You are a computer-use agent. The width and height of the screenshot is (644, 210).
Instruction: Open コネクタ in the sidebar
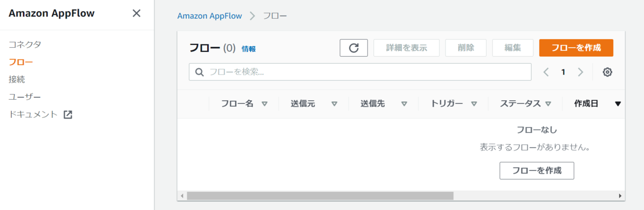[x=25, y=44]
